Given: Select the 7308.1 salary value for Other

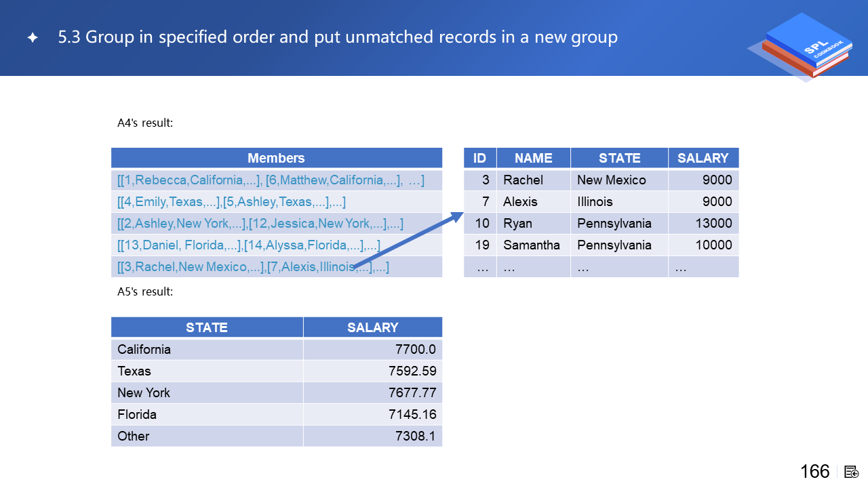Looking at the screenshot, I should point(415,436).
